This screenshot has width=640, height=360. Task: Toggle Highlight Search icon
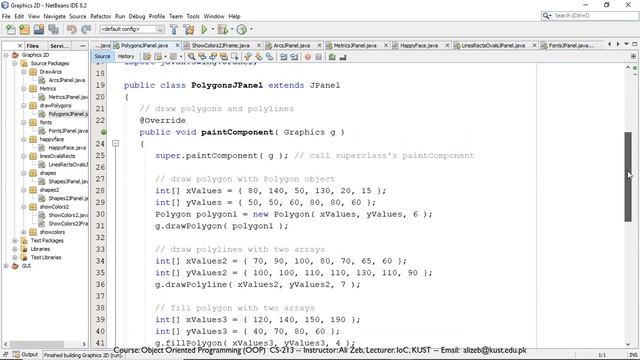224,57
